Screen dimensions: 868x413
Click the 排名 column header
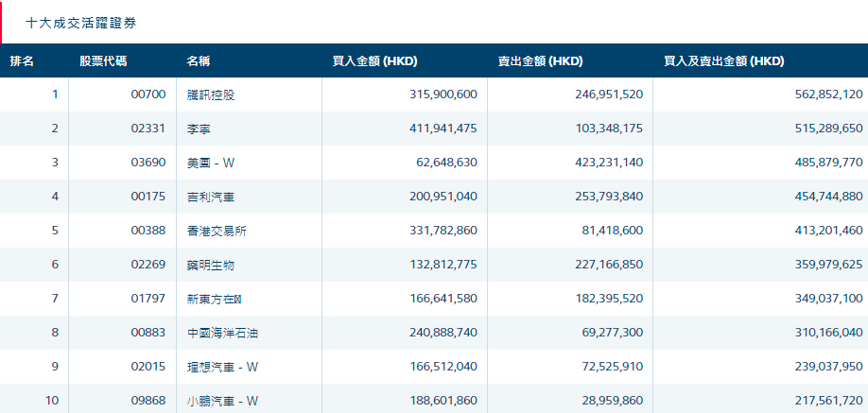click(x=22, y=61)
